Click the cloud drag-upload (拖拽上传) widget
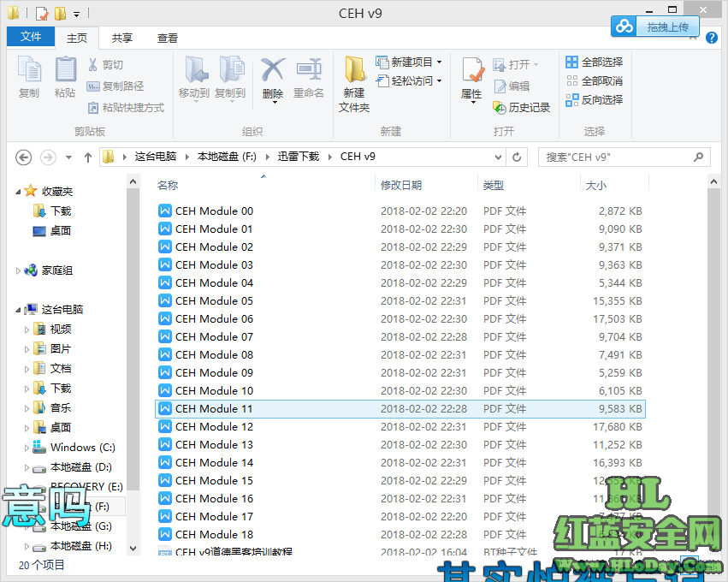 (655, 27)
